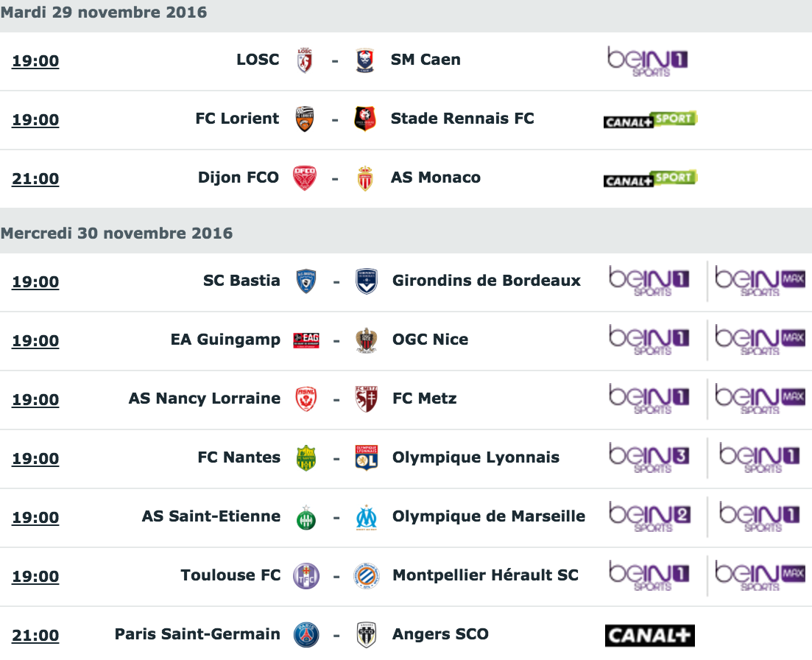Click the AS Monaco crest icon
This screenshot has height=660, width=812.
click(365, 178)
